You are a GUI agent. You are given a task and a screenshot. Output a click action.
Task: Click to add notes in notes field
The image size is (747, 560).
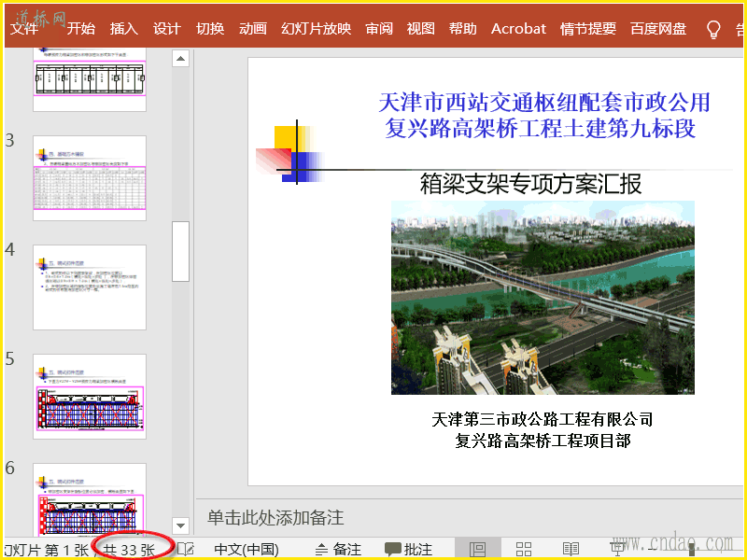pyautogui.click(x=467, y=516)
